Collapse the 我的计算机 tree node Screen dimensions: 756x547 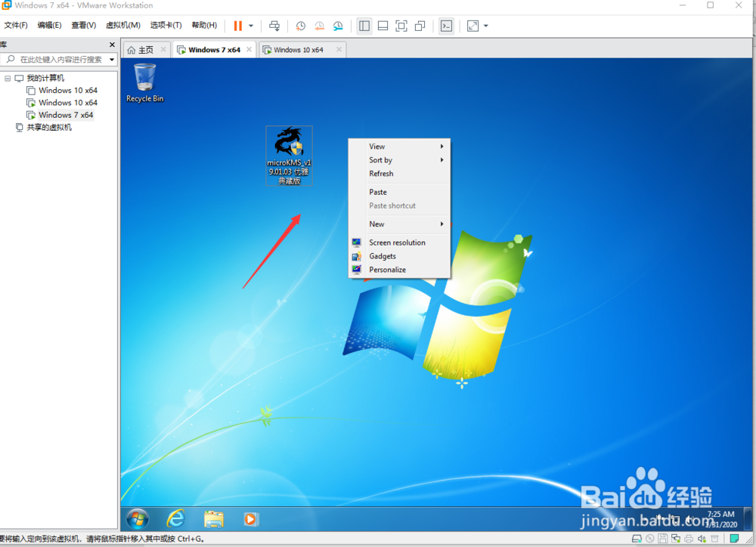[8, 78]
